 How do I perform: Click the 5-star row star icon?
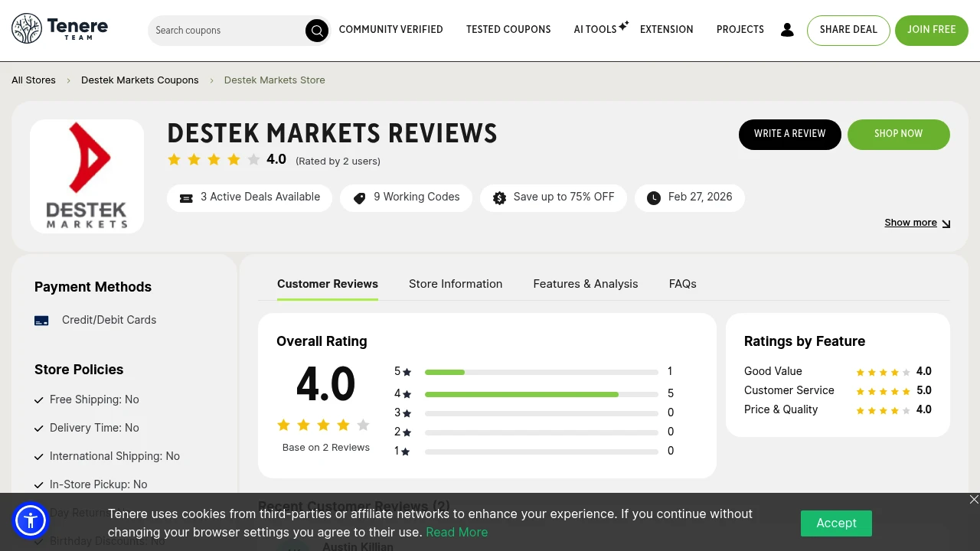tap(407, 373)
